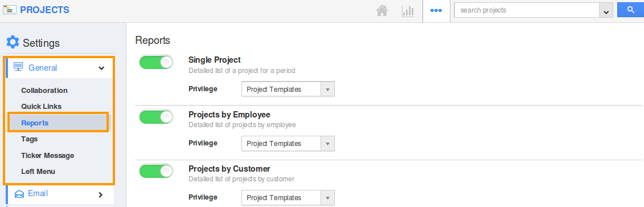Toggle off the Single Project report
This screenshot has height=207, width=644.
156,63
